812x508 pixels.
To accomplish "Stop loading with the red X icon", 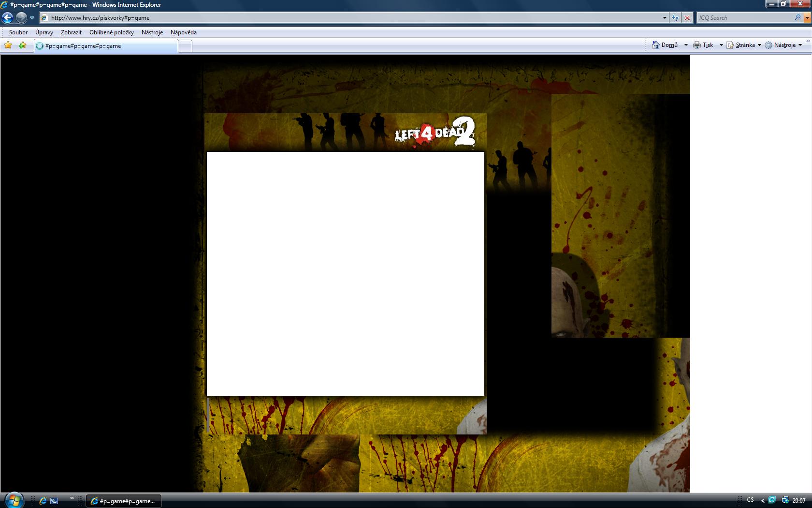I will (687, 18).
